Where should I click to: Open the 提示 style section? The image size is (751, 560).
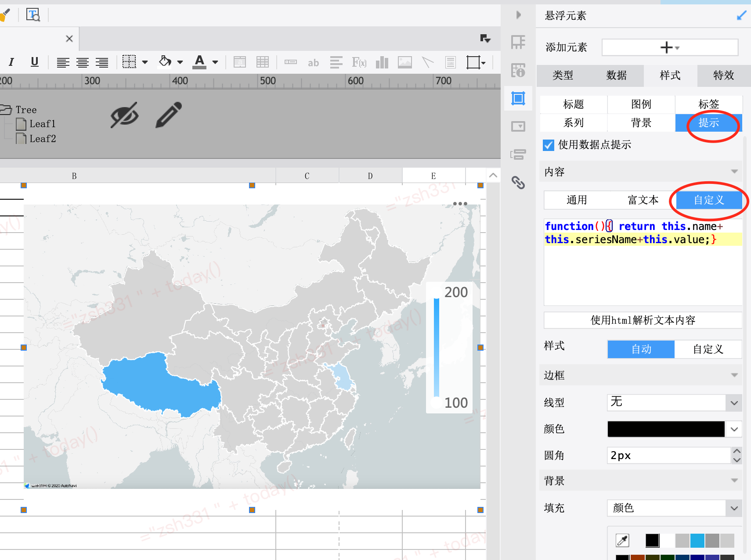pos(709,123)
